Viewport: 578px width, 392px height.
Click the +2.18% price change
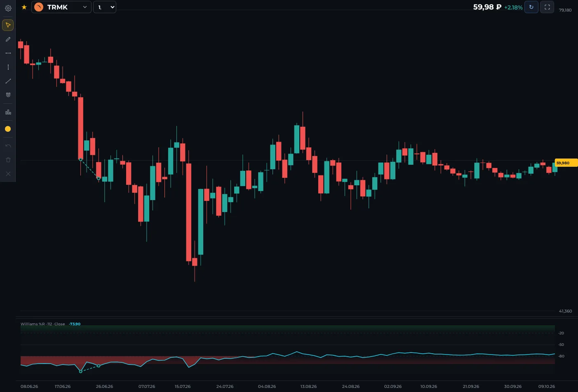click(513, 7)
